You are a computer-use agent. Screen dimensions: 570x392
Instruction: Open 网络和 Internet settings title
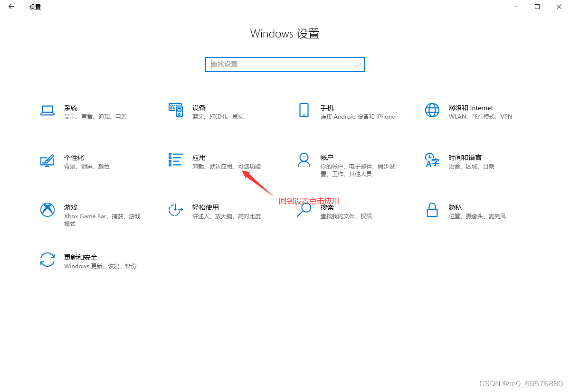click(471, 108)
